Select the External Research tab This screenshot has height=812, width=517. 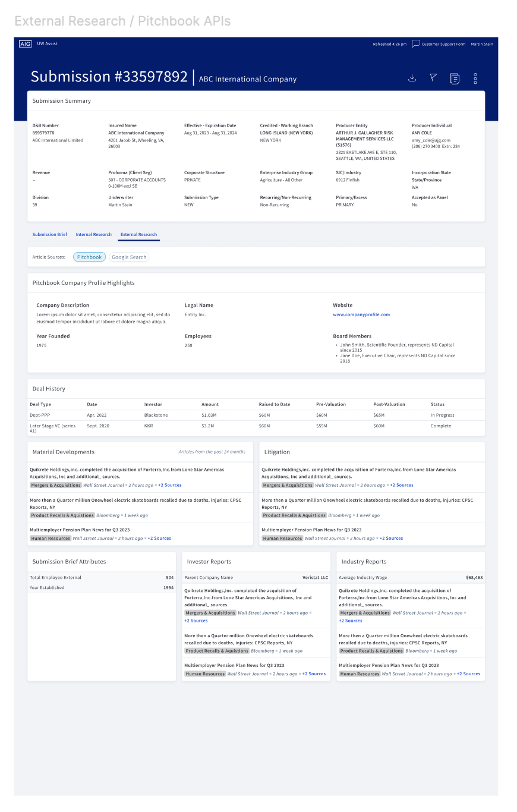(138, 234)
